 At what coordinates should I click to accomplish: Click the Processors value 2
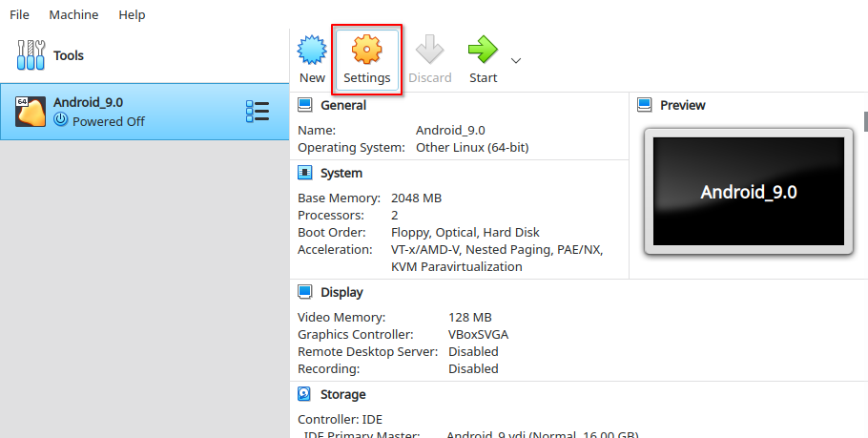click(x=394, y=215)
